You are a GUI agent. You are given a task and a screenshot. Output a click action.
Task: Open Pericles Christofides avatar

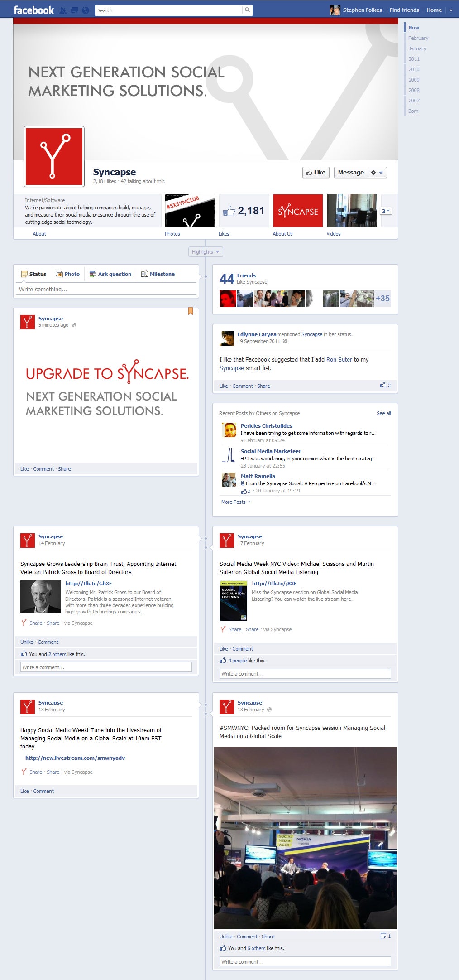click(x=229, y=430)
